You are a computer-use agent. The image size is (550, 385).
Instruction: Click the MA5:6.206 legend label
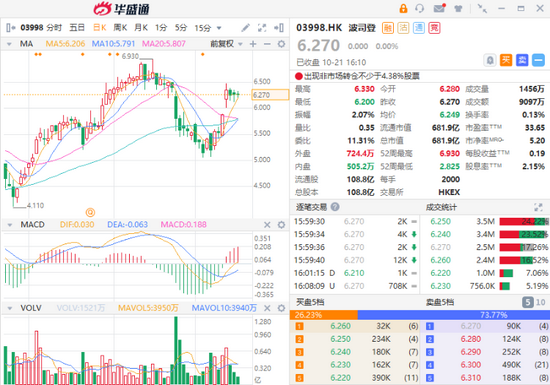pos(65,44)
